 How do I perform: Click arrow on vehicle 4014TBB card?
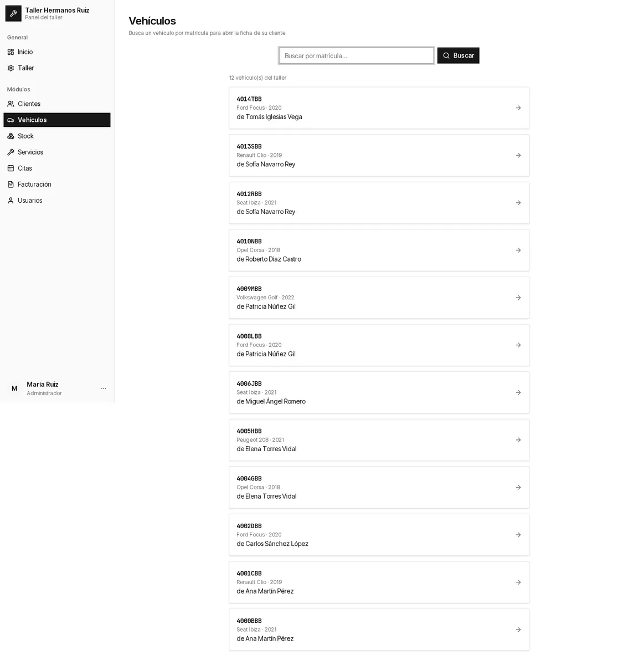pyautogui.click(x=518, y=108)
